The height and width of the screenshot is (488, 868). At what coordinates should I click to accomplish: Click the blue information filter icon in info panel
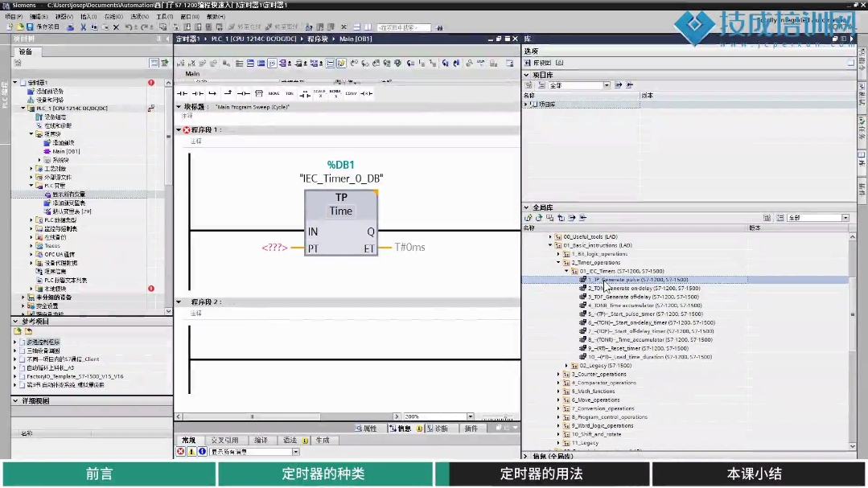[x=202, y=452]
